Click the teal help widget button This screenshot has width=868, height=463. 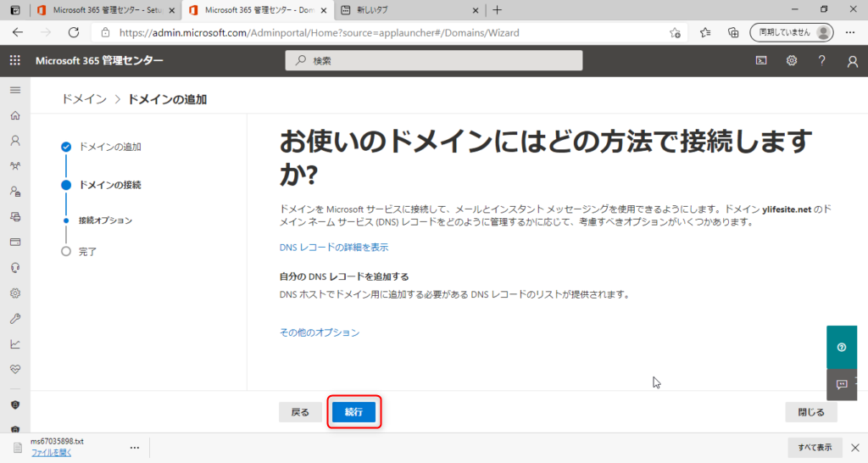tap(842, 348)
